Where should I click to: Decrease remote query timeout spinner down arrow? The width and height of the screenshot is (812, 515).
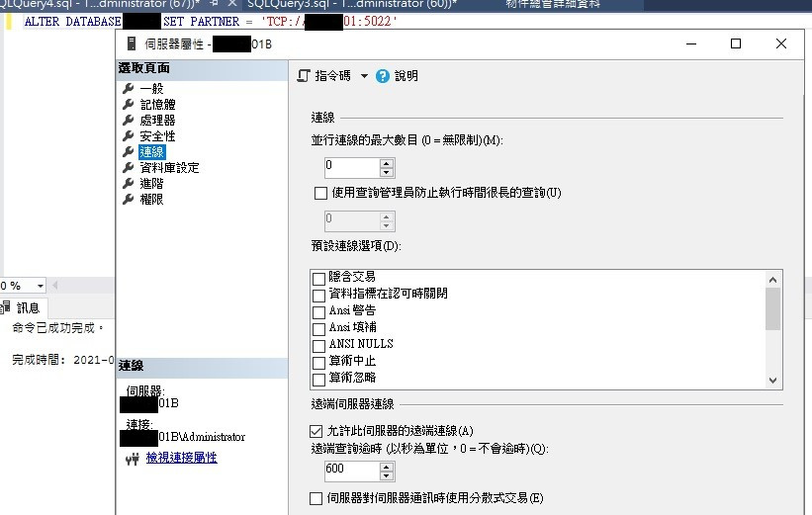coord(387,476)
